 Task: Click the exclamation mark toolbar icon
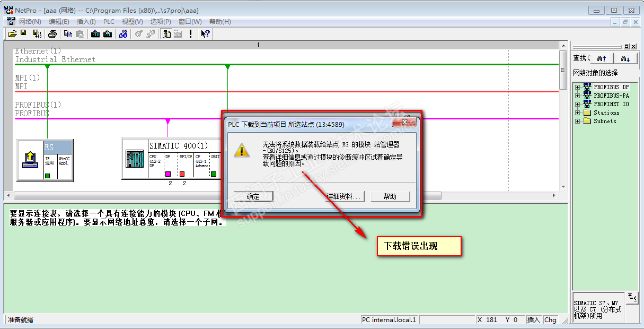[x=190, y=33]
